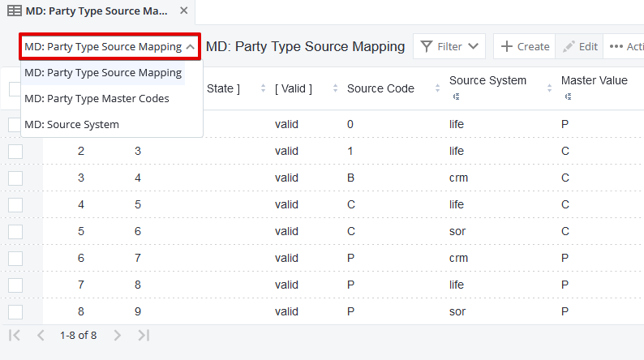This screenshot has height=360, width=644.
Task: Close the MD: Party Type Source Mapping tab
Action: (183, 11)
